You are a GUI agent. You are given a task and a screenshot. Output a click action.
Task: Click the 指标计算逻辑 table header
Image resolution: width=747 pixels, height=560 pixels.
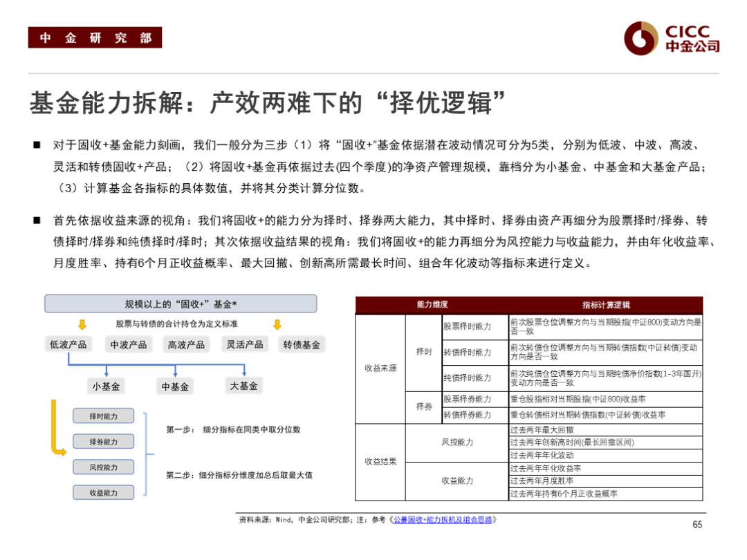[605, 305]
